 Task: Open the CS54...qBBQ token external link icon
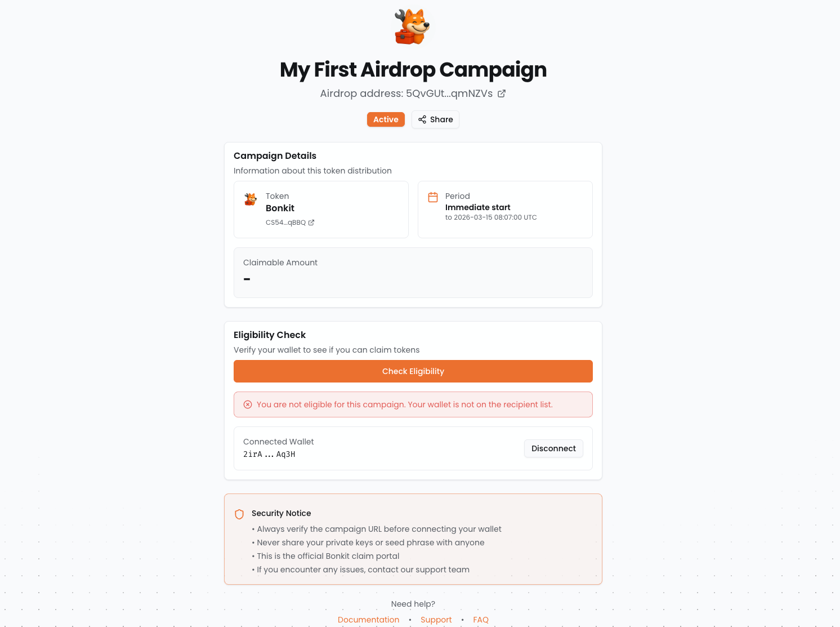pyautogui.click(x=311, y=223)
